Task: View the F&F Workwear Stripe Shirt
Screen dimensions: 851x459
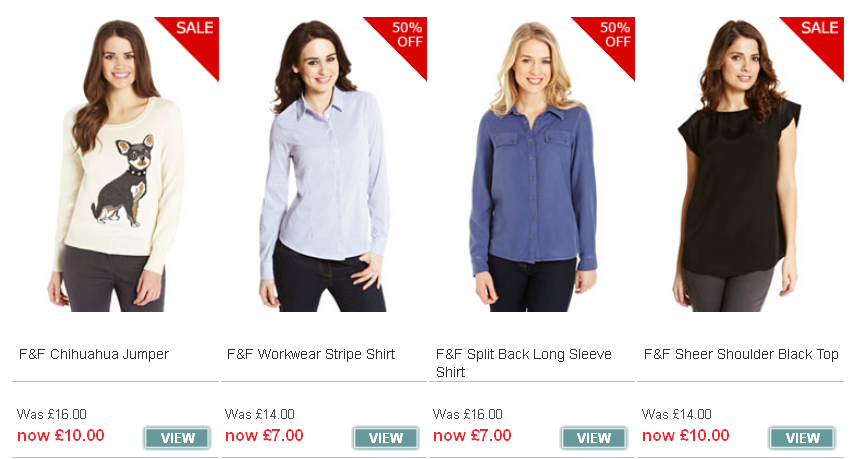Action: click(x=385, y=438)
